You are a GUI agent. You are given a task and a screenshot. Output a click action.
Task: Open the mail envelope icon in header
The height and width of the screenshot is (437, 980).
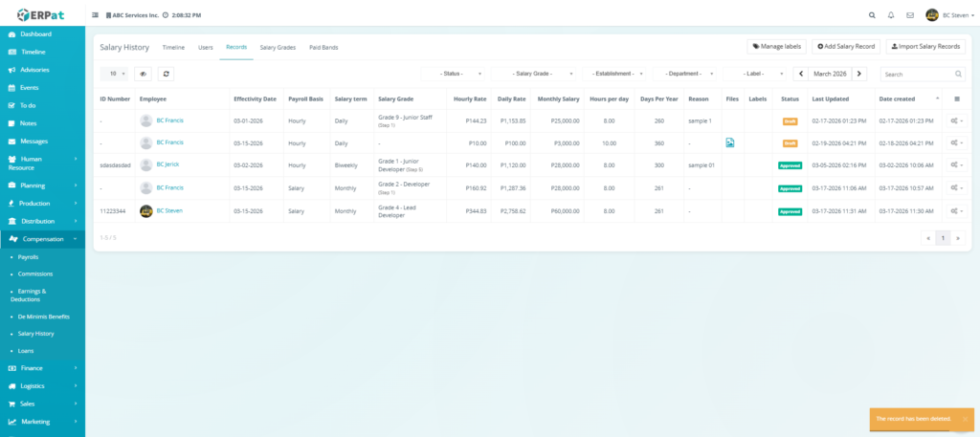(909, 15)
